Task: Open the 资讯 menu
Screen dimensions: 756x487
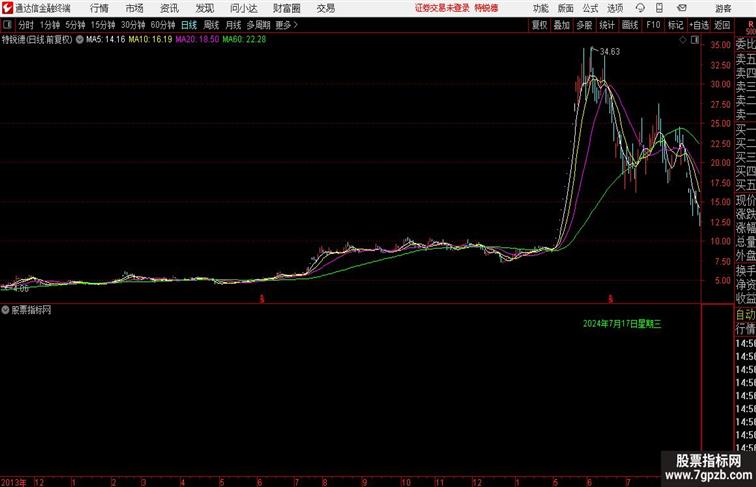Action: [x=169, y=8]
